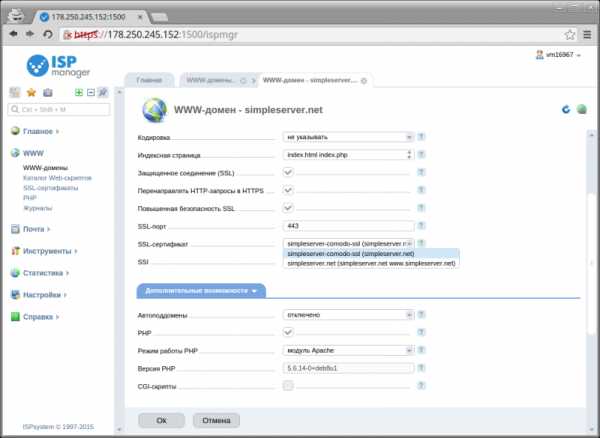The height and width of the screenshot is (438, 600).
Task: Expand the Почта sidebar section
Action: (33, 229)
